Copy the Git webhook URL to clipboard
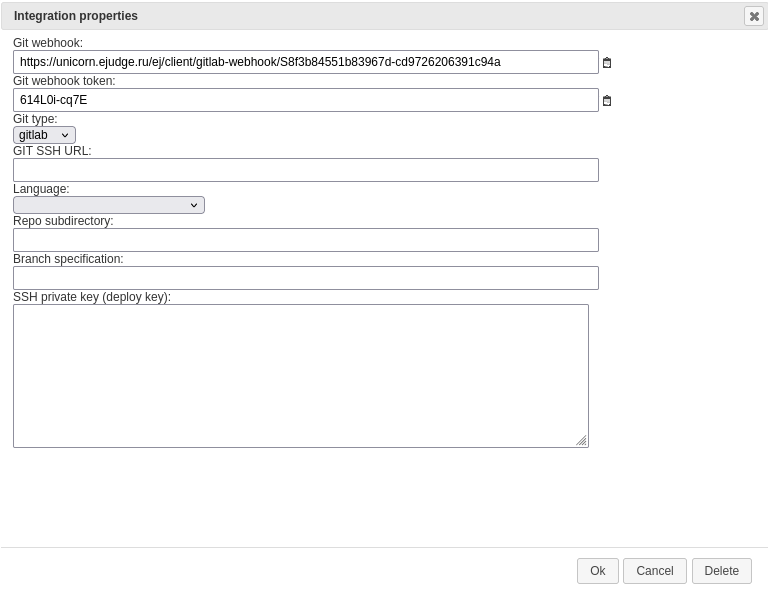 pos(606,63)
